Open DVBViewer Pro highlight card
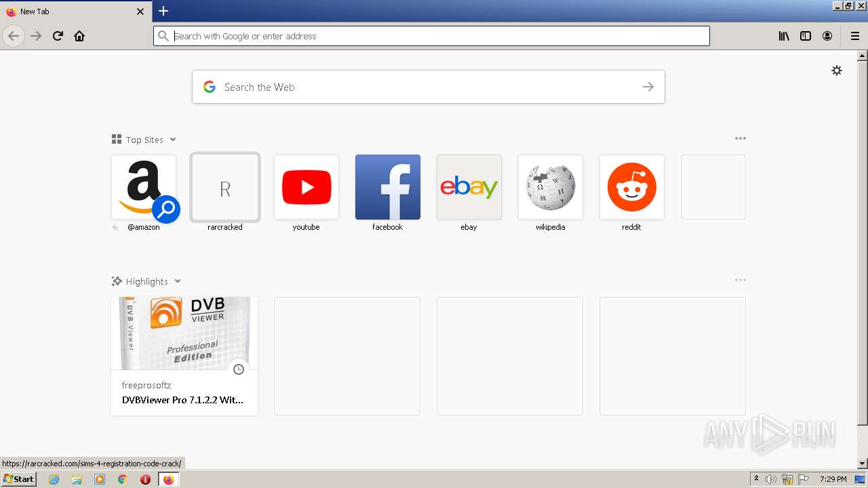The image size is (868, 488). tap(184, 356)
